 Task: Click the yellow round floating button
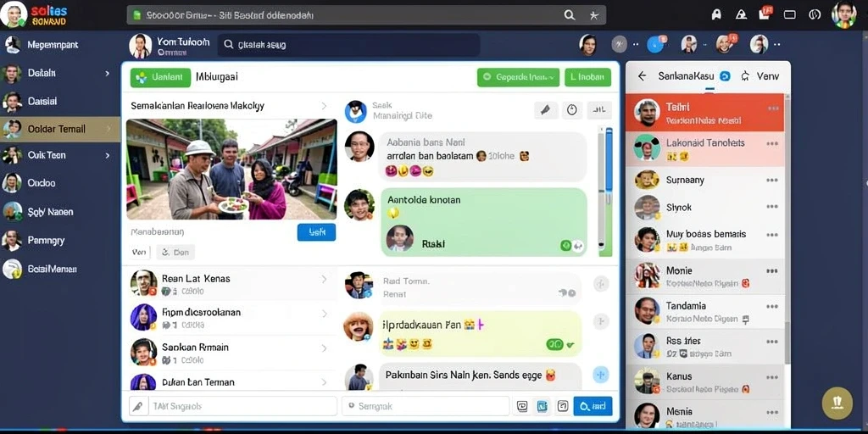pos(837,403)
